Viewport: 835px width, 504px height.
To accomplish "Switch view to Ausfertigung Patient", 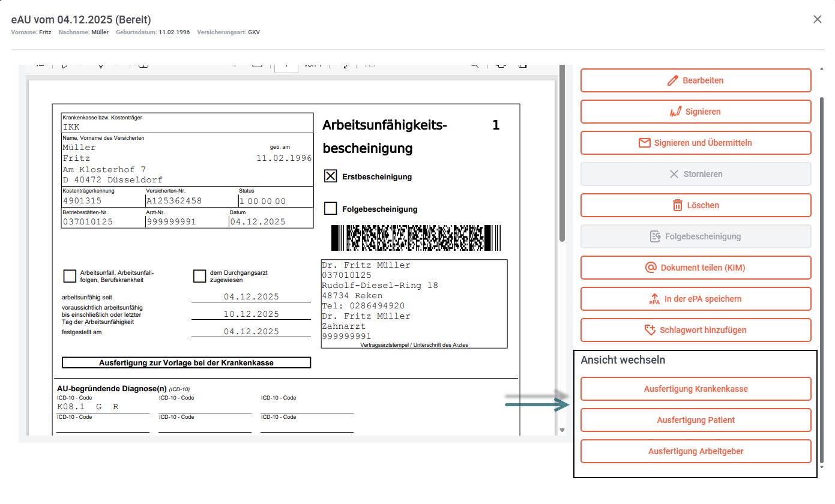I will [696, 420].
